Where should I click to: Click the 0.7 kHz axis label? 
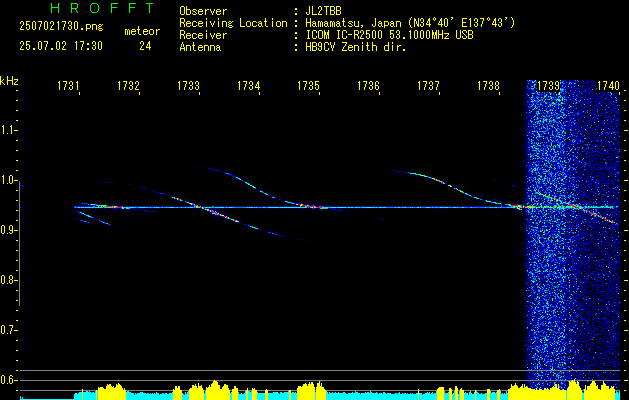pyautogui.click(x=8, y=330)
